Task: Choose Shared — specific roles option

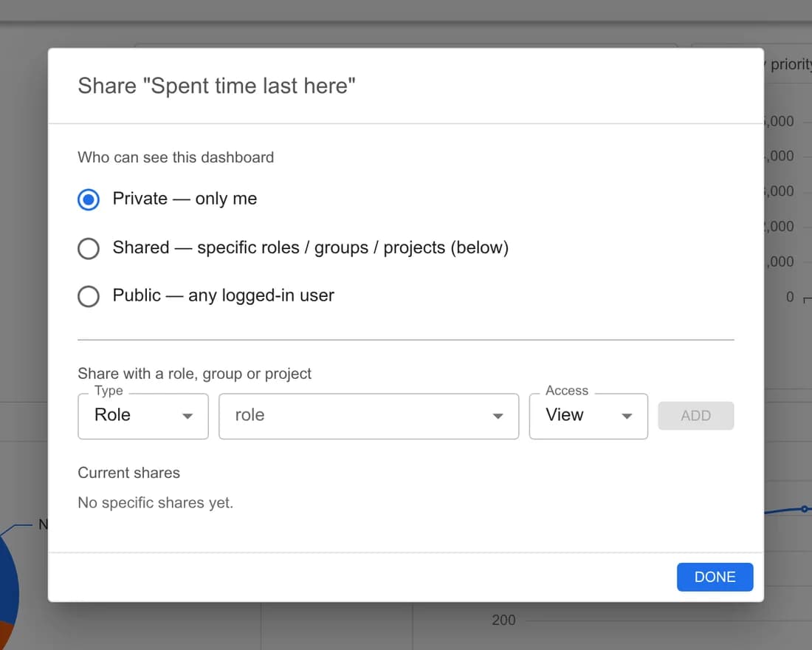Action: 89,248
